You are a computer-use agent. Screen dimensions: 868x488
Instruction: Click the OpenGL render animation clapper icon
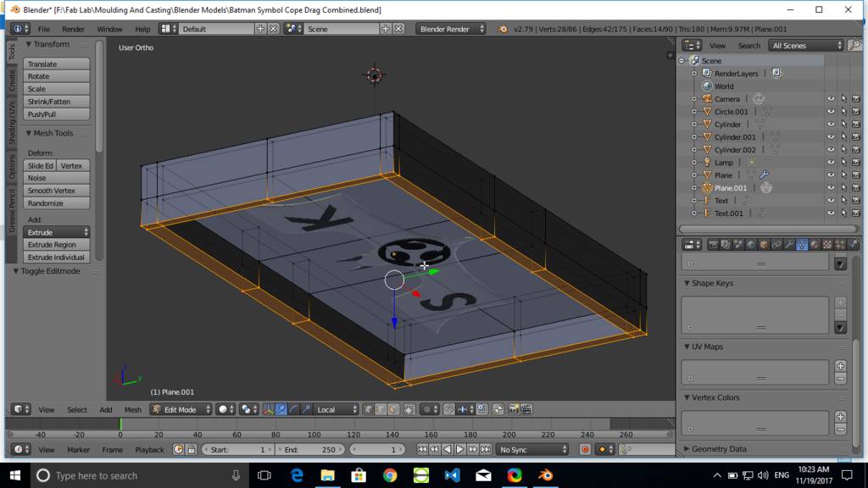click(526, 409)
